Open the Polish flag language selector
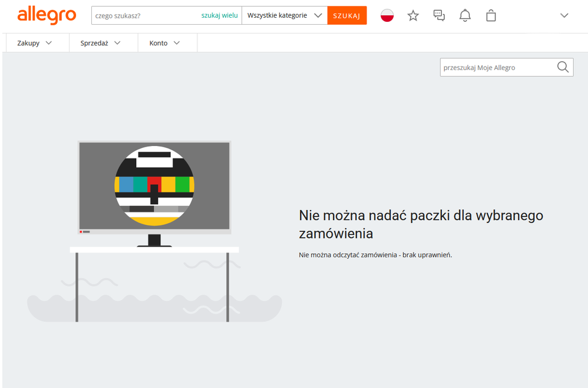The image size is (588, 388). (387, 16)
